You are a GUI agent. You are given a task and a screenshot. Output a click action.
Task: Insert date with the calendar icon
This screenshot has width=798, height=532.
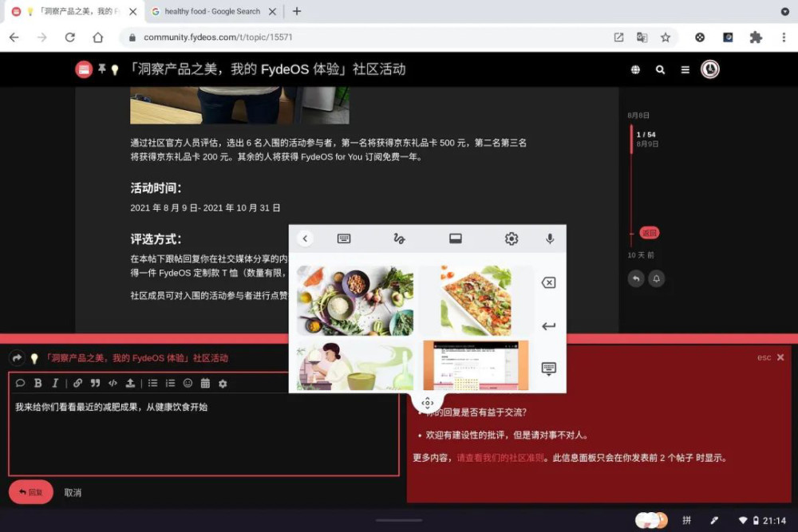coord(205,383)
